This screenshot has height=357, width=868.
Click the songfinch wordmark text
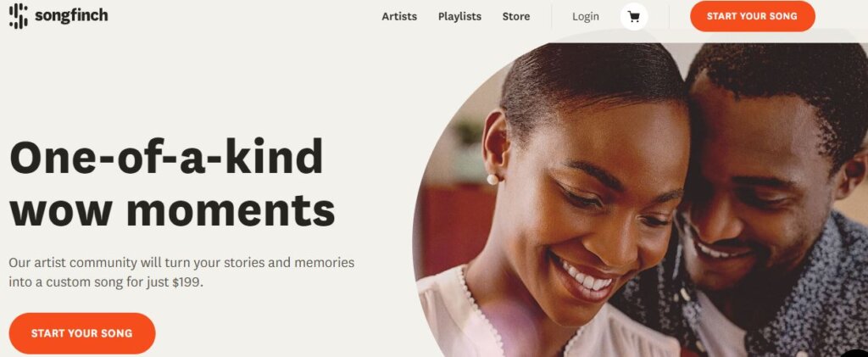point(71,15)
